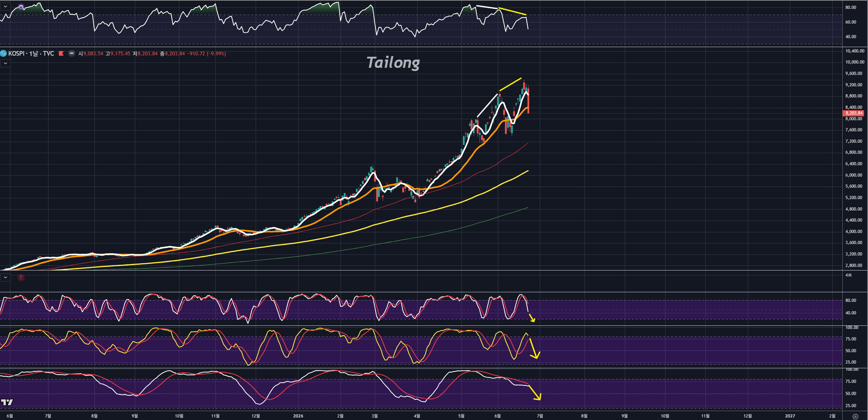Image resolution: width=868 pixels, height=420 pixels.
Task: Click the change value −910.72 (−9.99%)
Action: point(206,54)
